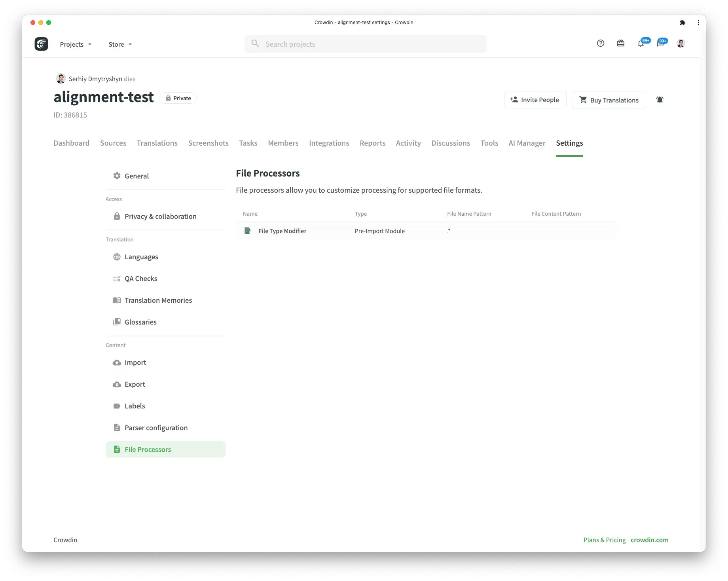
Task: Click the gift promotions icon
Action: [x=620, y=43]
